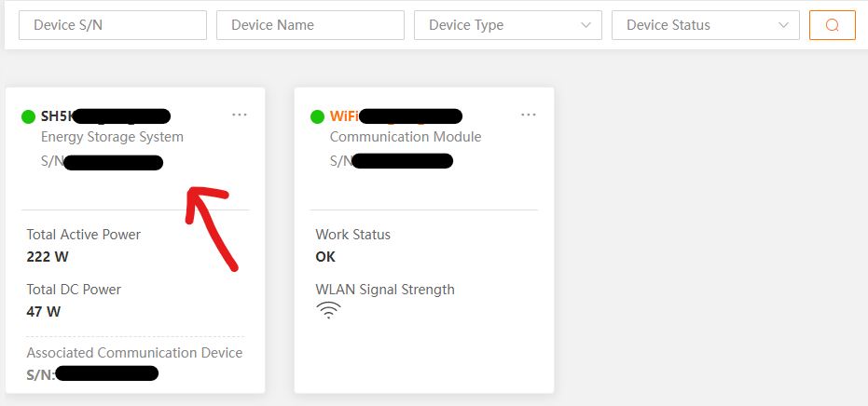Click the WLAN signal strength WiFi icon
Screen dimensions: 868x406
click(x=328, y=311)
